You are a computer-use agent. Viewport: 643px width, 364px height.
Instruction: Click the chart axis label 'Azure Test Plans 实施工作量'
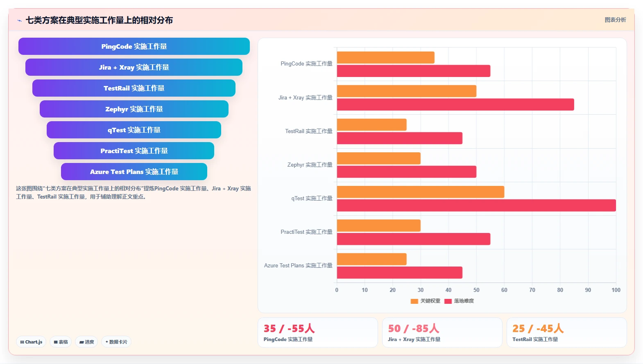[x=298, y=265]
